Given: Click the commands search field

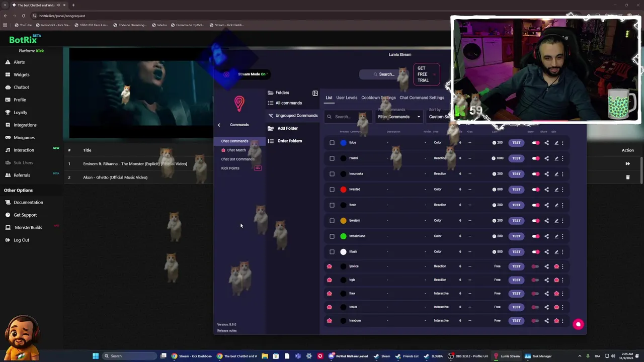Looking at the screenshot, I should click(x=348, y=117).
